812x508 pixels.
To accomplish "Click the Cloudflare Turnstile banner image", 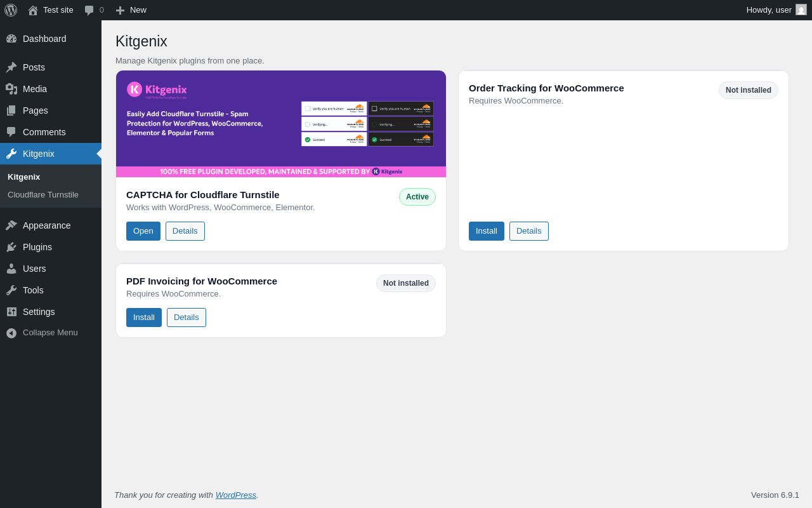I will (x=281, y=124).
